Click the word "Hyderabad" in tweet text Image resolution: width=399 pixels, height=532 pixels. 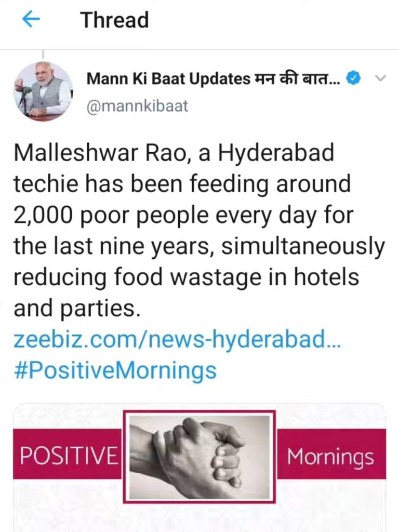[275, 154]
